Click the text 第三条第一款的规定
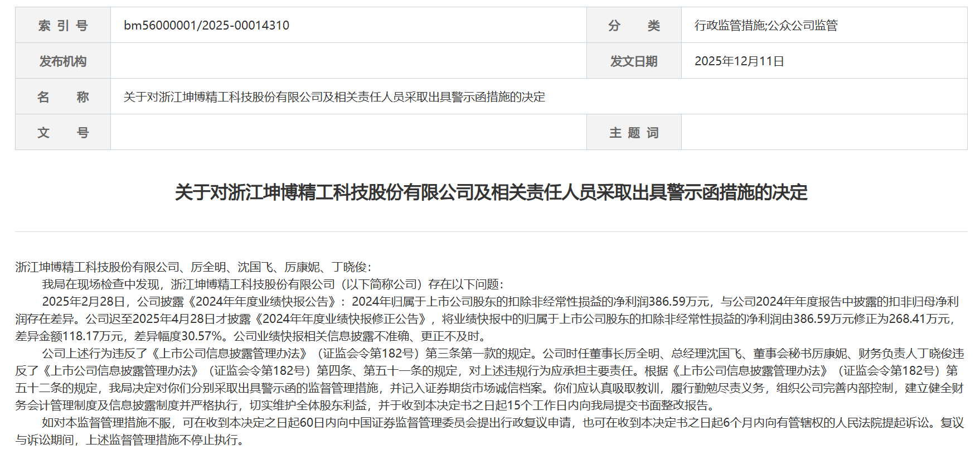 (478, 354)
